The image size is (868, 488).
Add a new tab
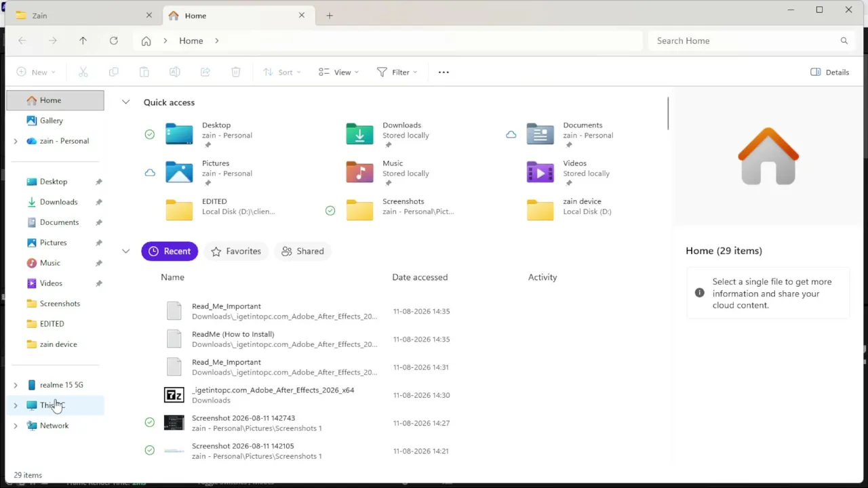pos(330,16)
